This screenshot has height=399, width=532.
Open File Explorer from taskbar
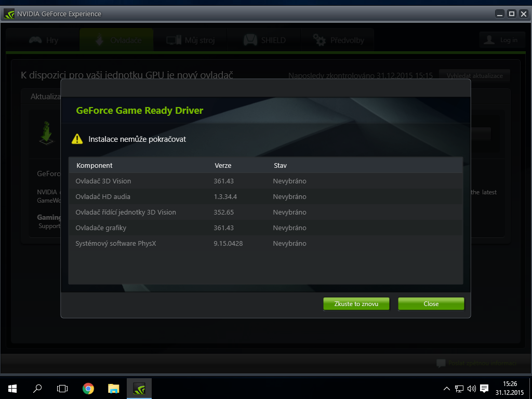[x=114, y=389]
